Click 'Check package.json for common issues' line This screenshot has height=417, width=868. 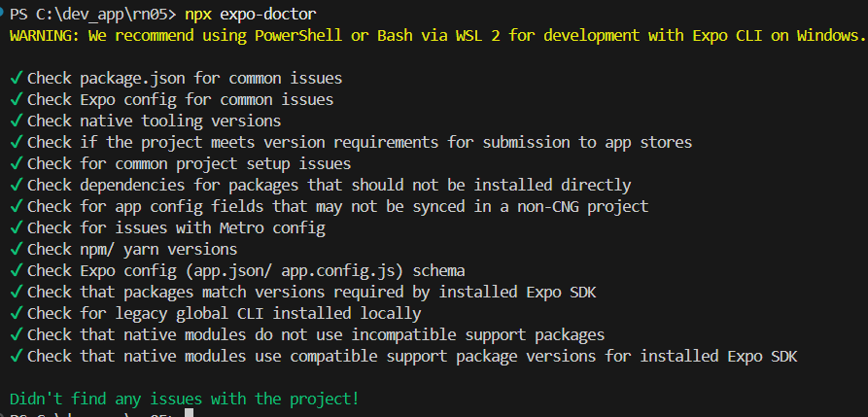point(185,79)
